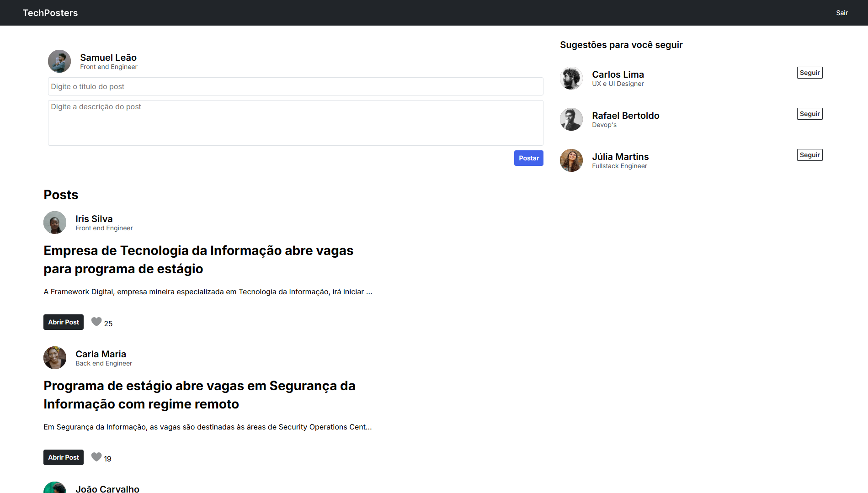Like Iris Silva's post via heart icon
The width and height of the screenshot is (868, 493).
[x=96, y=321]
